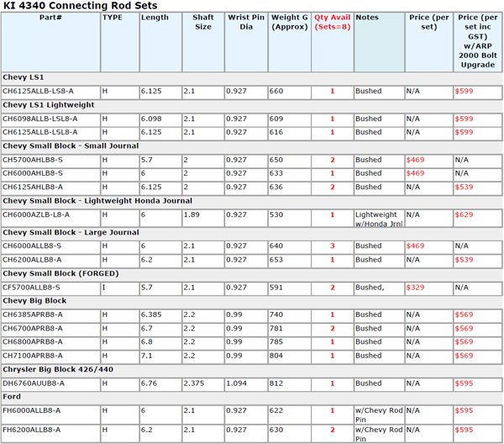The height and width of the screenshot is (444, 504).
Task: Click weight 812 in DH6760AUUB8-A row
Action: click(276, 383)
